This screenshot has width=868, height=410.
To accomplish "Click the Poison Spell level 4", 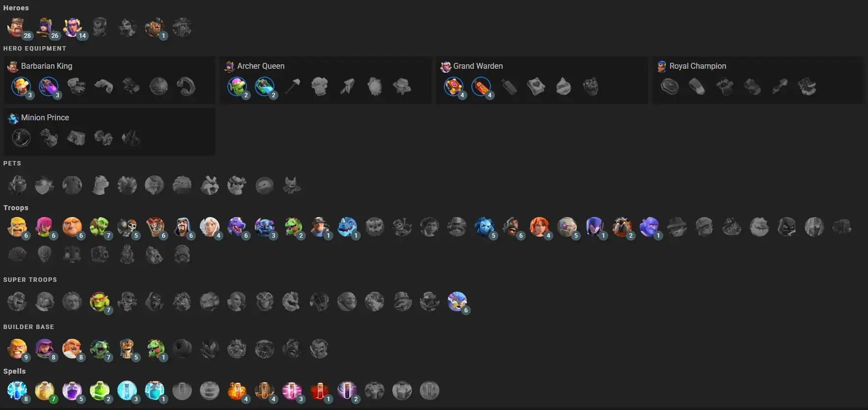I will [x=237, y=390].
